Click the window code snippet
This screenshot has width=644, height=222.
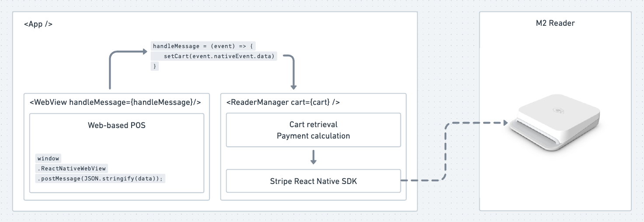tap(48, 158)
